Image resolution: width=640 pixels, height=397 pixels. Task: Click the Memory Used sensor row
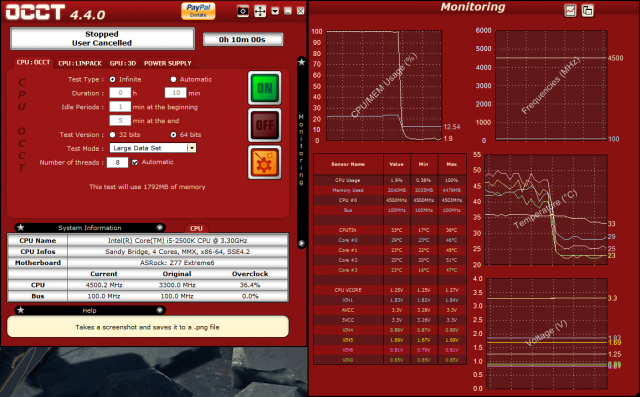[390, 190]
